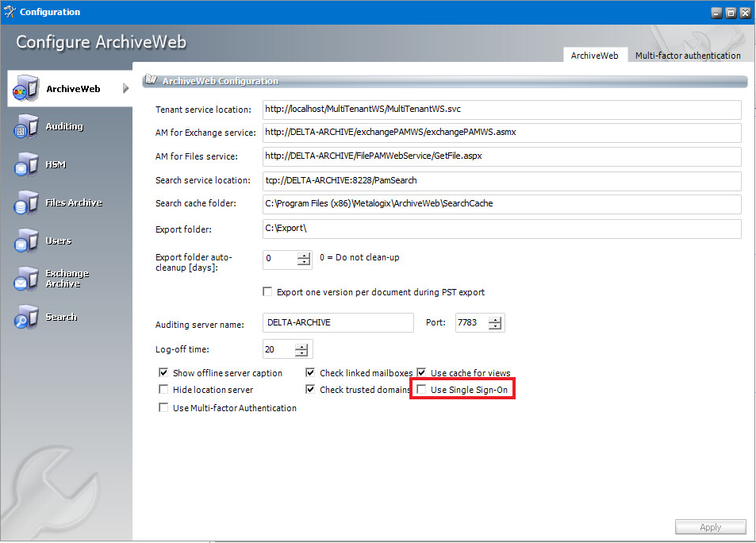The image size is (756, 543).
Task: Increase the Log-off time value
Action: (301, 346)
